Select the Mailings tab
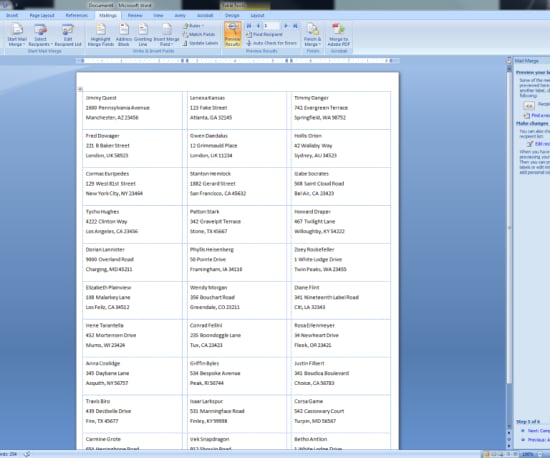This screenshot has height=458, width=550. click(x=108, y=15)
